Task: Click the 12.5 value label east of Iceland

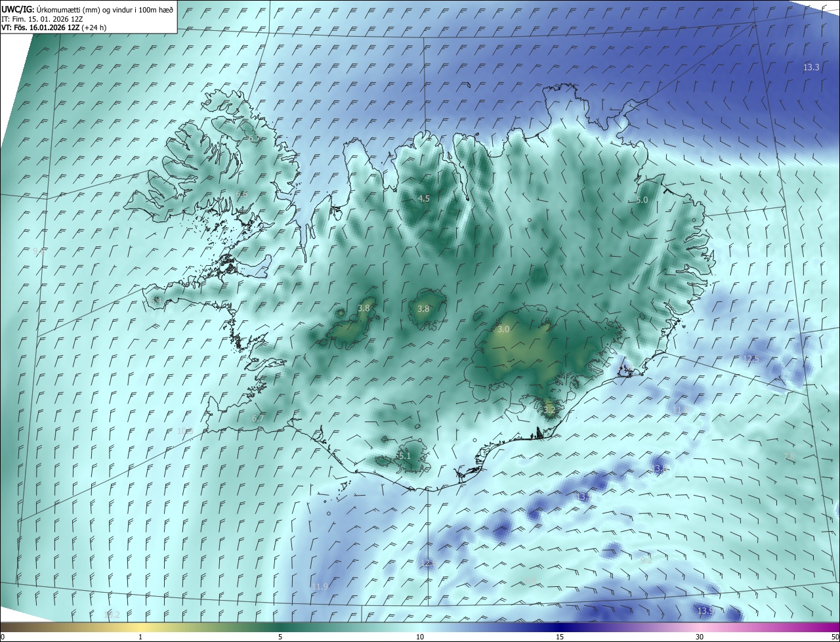Action: coord(751,358)
